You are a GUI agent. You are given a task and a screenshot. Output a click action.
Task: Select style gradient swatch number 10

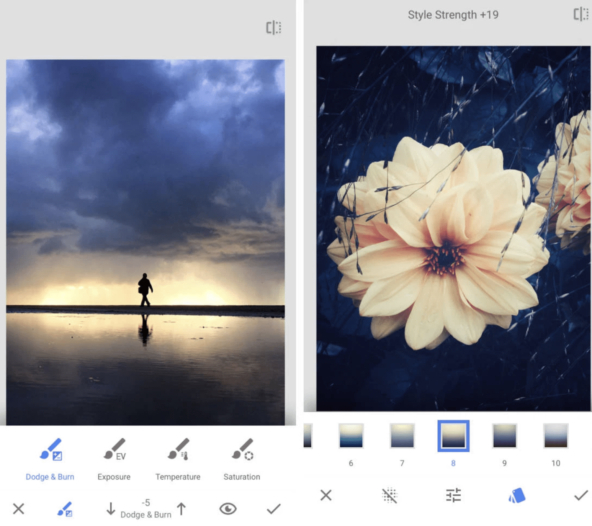click(556, 436)
